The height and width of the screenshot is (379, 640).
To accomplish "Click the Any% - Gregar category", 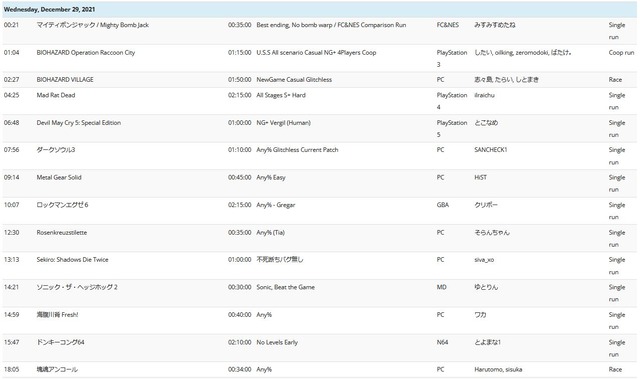I will click(x=276, y=205).
